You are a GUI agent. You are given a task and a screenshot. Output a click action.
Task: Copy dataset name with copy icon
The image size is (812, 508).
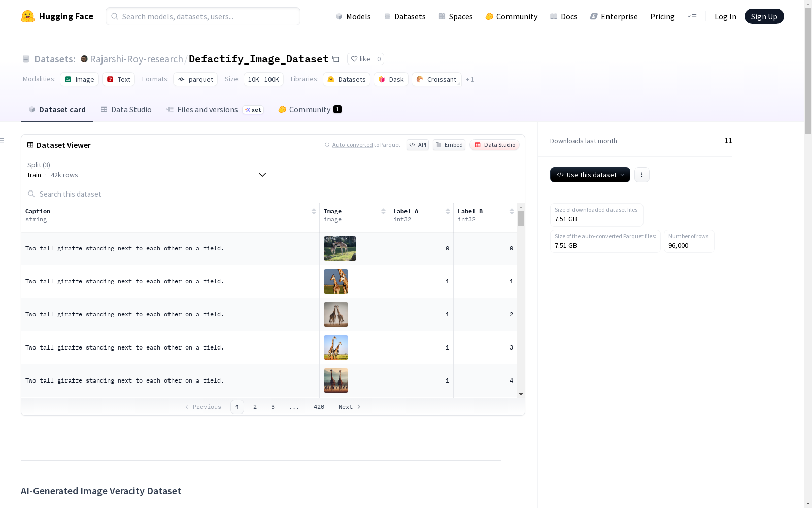[x=335, y=59]
